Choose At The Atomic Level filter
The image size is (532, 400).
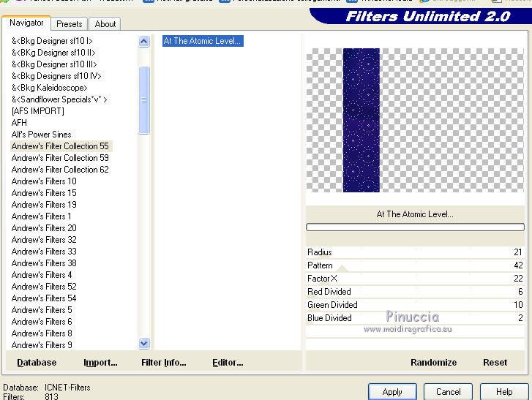pos(203,41)
